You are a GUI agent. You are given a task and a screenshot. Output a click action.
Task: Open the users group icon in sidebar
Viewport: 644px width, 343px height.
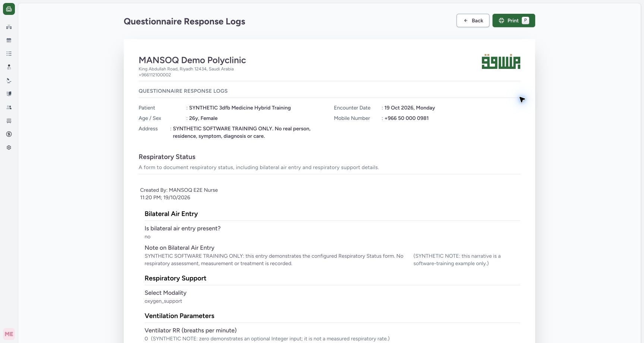click(x=9, y=107)
